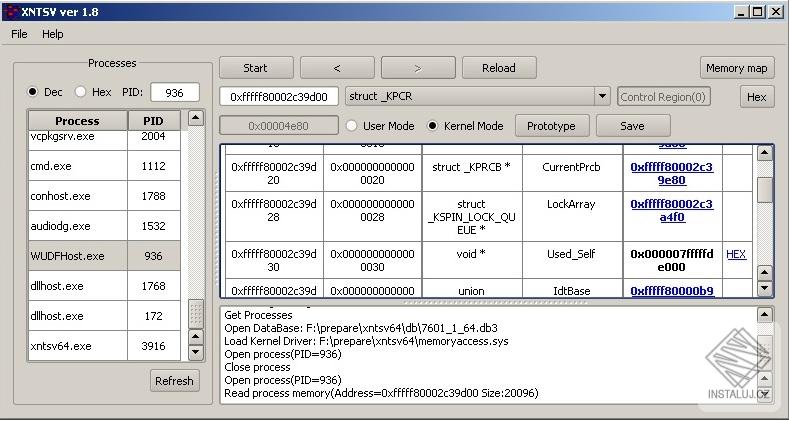Viewport: 789px width, 421px height.
Task: Click the Start button
Action: pos(256,68)
